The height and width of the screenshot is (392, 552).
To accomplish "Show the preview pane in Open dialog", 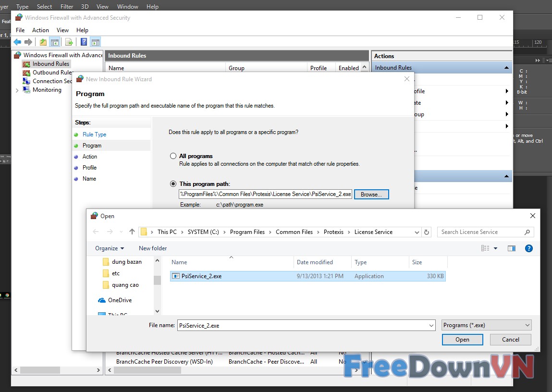I will [x=512, y=248].
